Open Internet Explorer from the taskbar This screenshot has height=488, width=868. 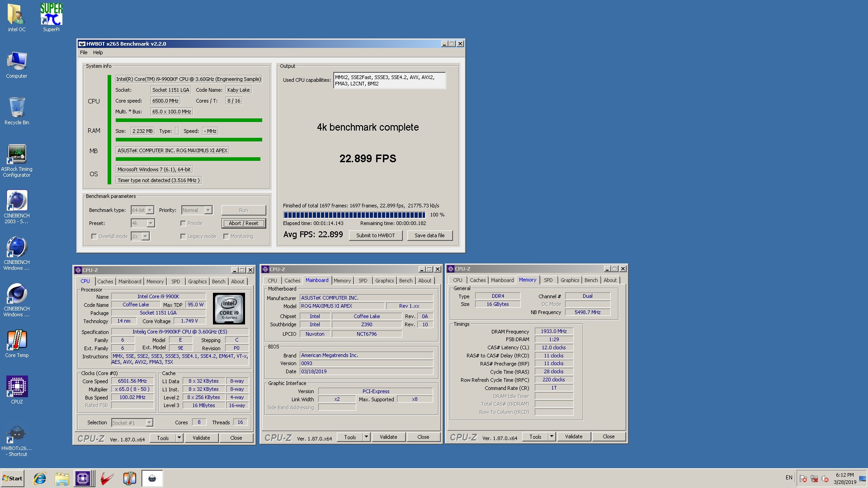[x=40, y=479]
